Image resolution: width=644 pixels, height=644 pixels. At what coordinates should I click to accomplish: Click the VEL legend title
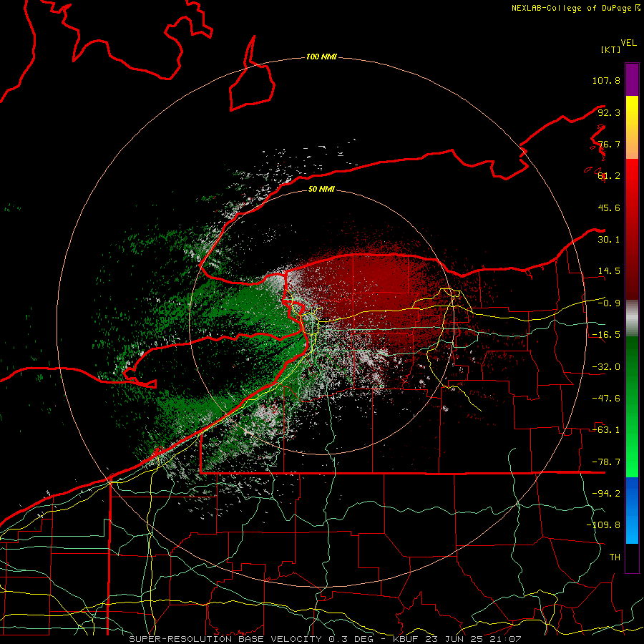pyautogui.click(x=629, y=43)
